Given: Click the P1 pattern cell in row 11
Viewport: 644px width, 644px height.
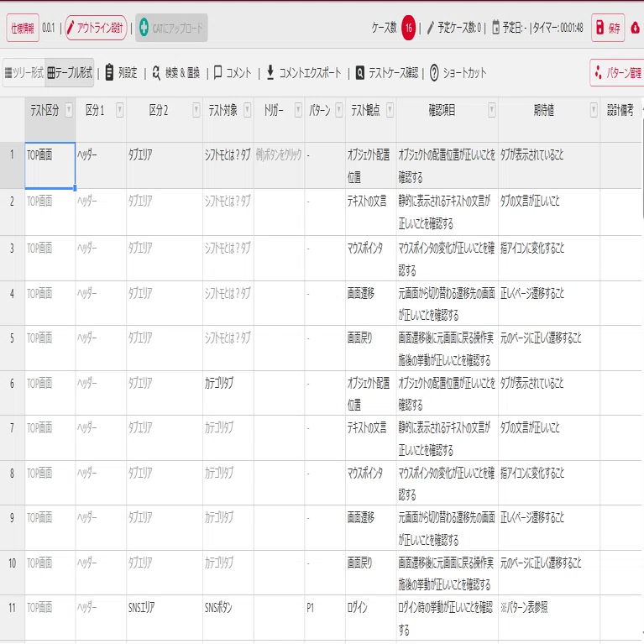Looking at the screenshot, I should [325, 618].
